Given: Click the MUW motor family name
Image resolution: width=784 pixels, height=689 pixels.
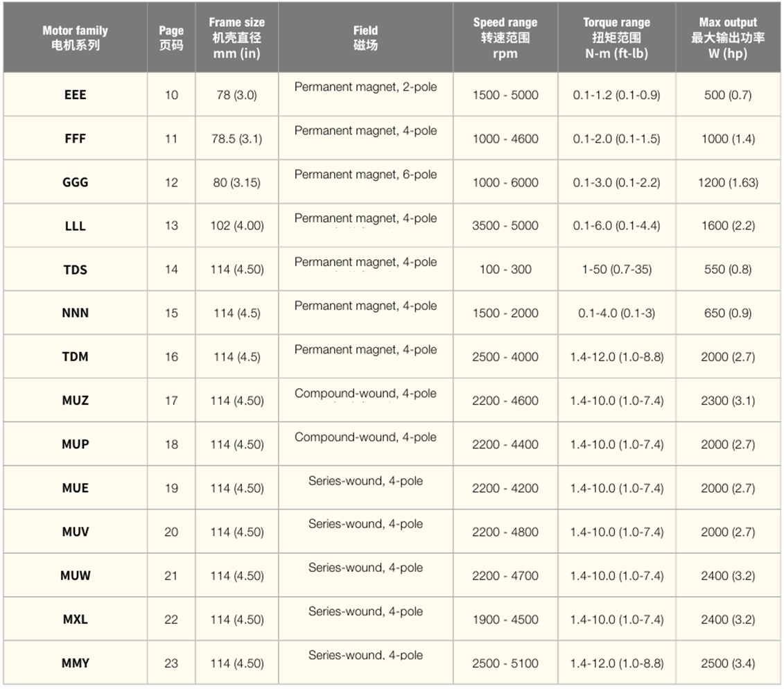Looking at the screenshot, I should click(75, 575).
